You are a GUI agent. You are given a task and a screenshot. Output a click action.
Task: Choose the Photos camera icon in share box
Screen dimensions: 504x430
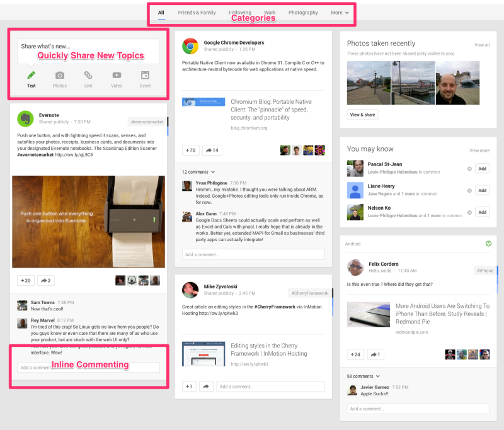(x=60, y=76)
